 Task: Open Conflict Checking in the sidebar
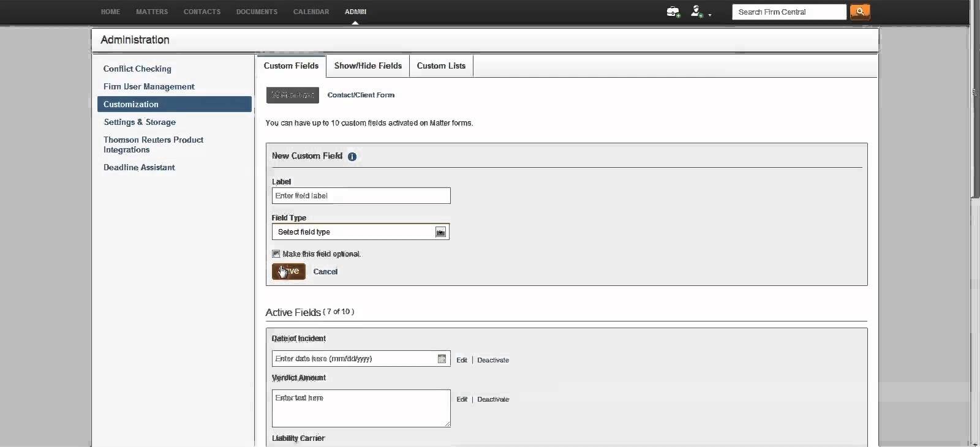[137, 69]
